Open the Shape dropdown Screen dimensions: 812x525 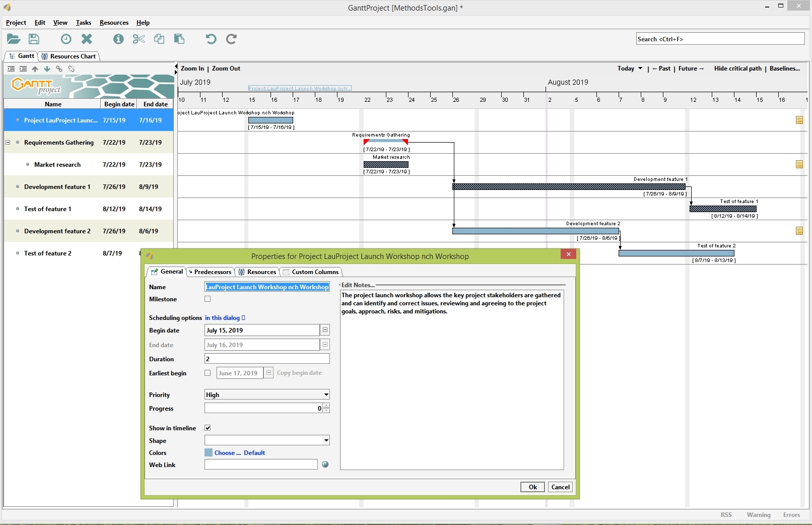325,440
